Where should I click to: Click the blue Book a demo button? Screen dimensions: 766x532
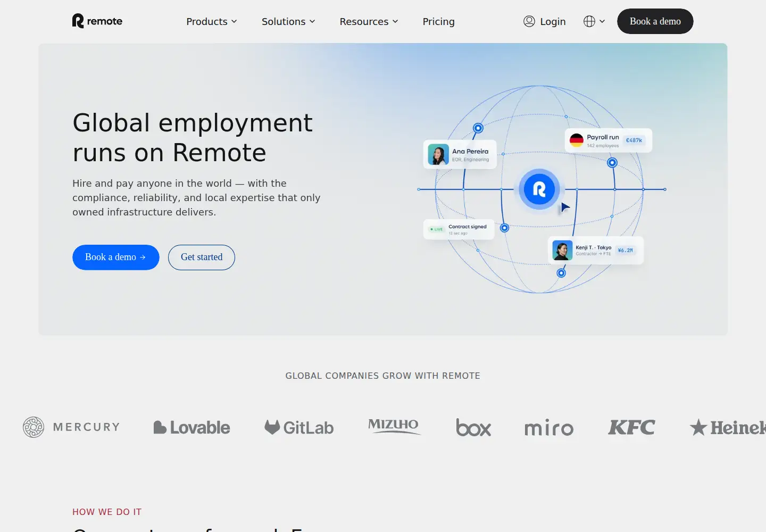[x=116, y=257]
